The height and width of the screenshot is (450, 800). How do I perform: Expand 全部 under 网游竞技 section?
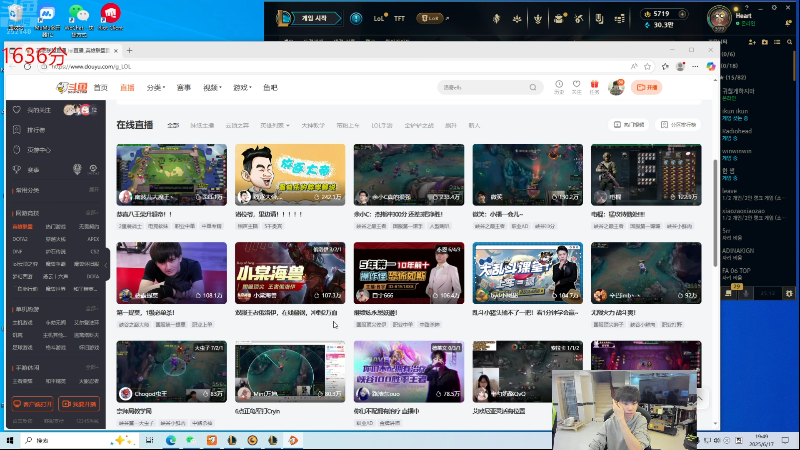tap(92, 213)
